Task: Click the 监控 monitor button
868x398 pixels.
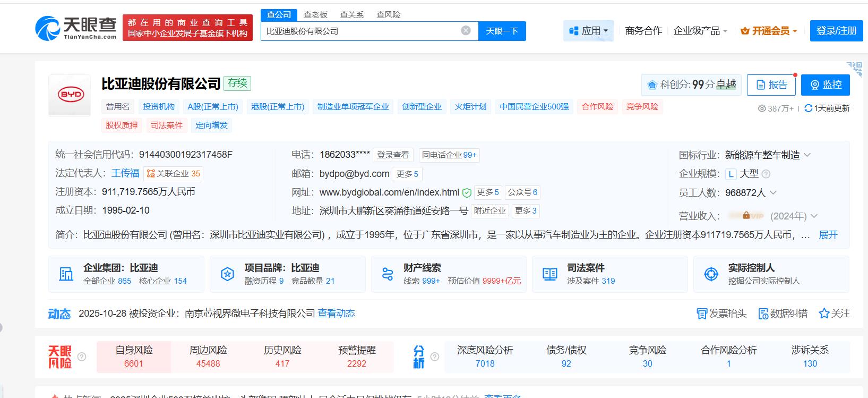Action: coord(825,84)
